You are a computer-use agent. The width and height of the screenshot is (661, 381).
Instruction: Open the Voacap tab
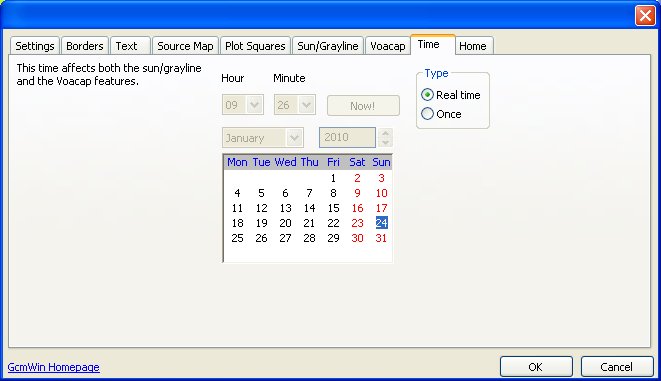tap(387, 46)
